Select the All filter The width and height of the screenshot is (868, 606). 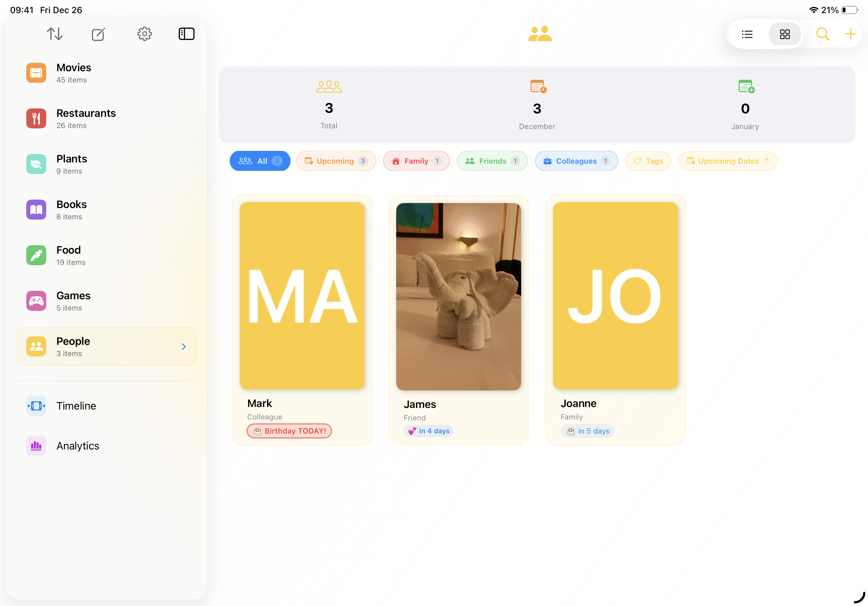coord(260,161)
